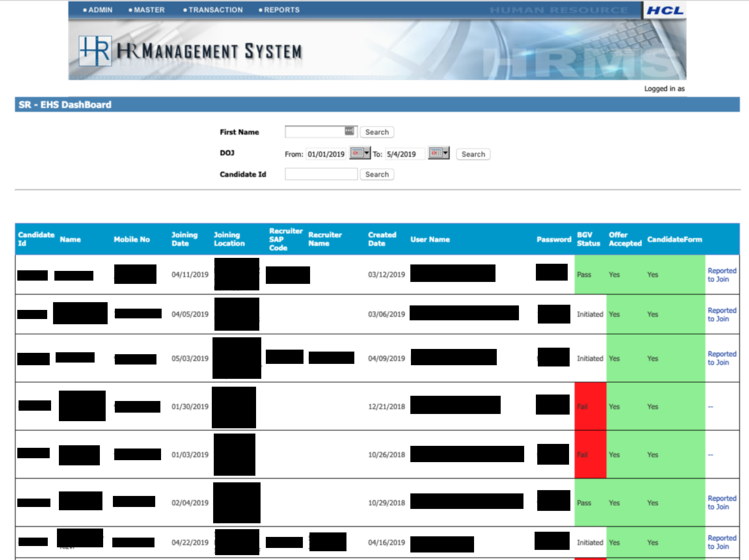
Task: Select created date 10/29/2018 cell
Action: pyautogui.click(x=387, y=503)
